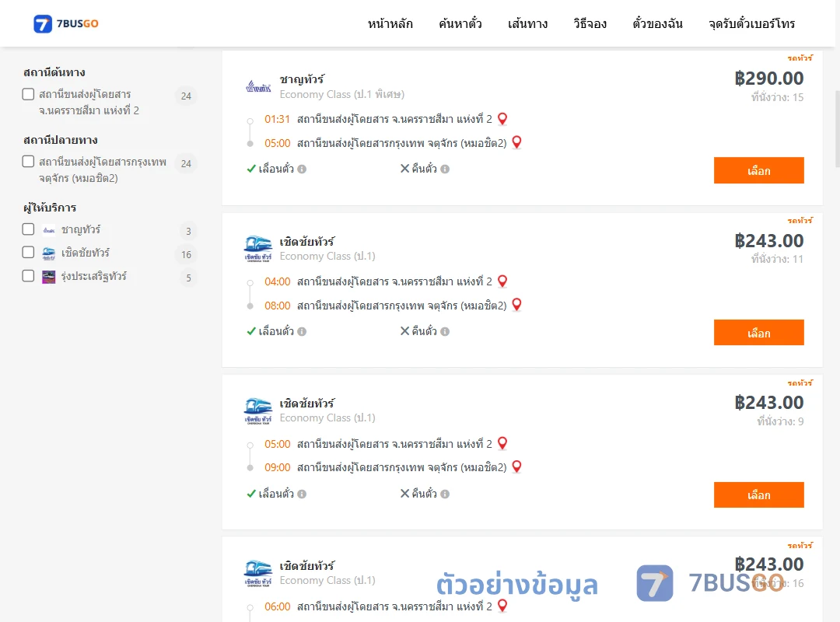Open map pin for 05:00 arrival at หมอชิต2

(x=517, y=142)
